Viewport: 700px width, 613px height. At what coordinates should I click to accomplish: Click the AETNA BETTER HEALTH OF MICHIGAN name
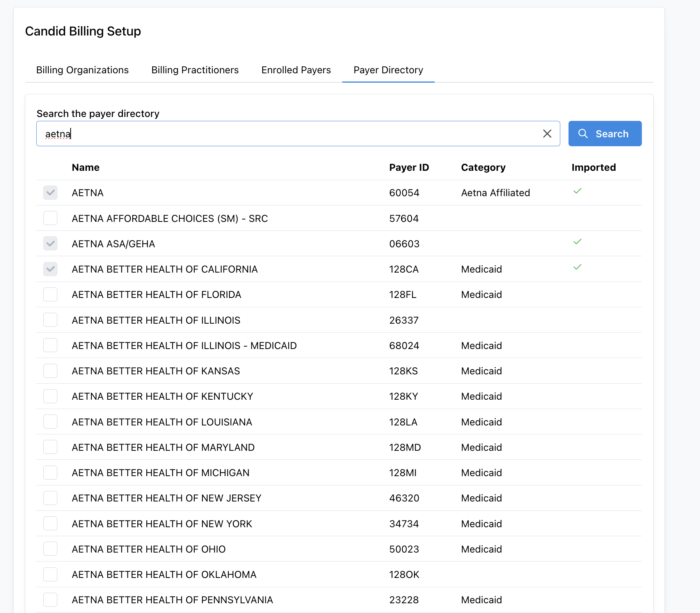click(160, 473)
